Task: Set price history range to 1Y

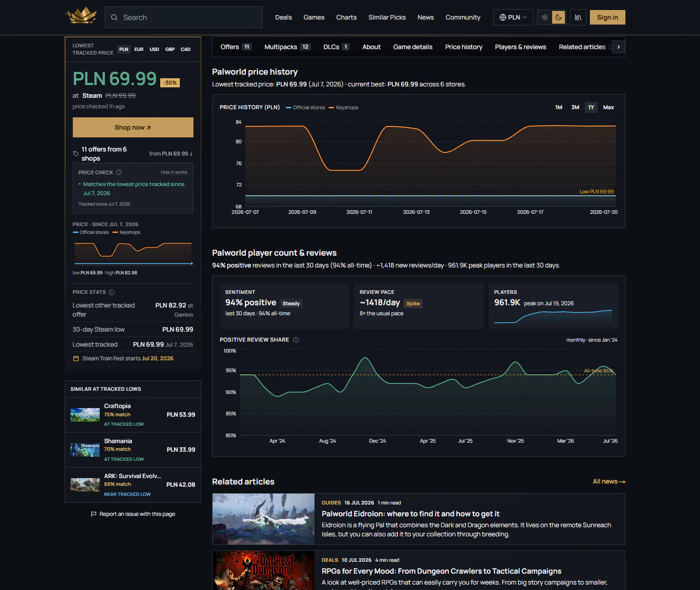Action: coord(591,107)
